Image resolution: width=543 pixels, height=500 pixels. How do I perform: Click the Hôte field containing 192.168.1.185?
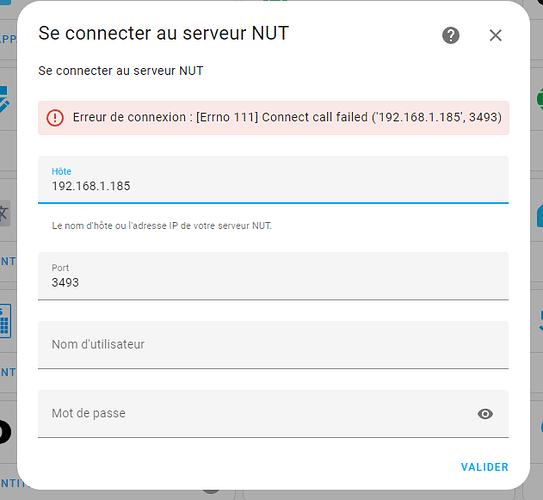(x=273, y=180)
